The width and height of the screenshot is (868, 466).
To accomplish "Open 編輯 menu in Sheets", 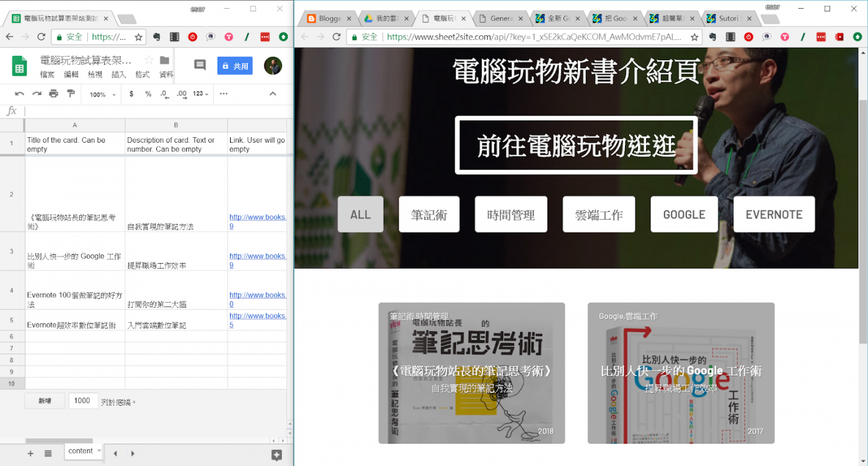I will 71,74.
